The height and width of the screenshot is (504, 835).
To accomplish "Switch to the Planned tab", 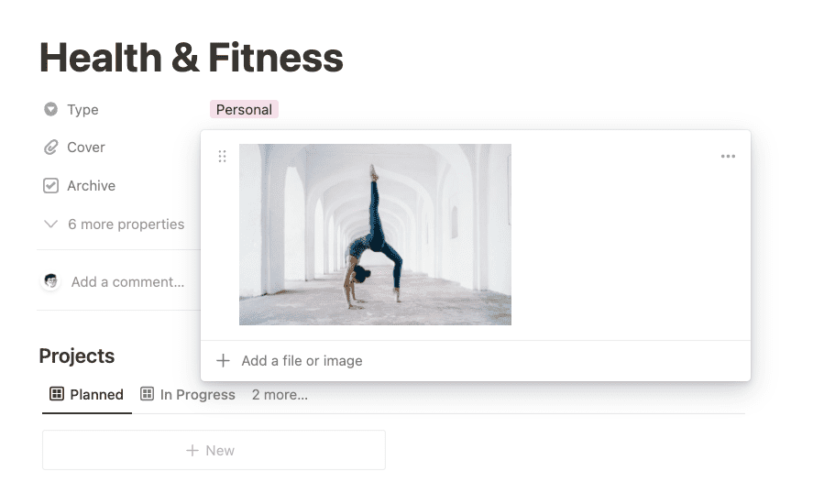I will point(86,395).
